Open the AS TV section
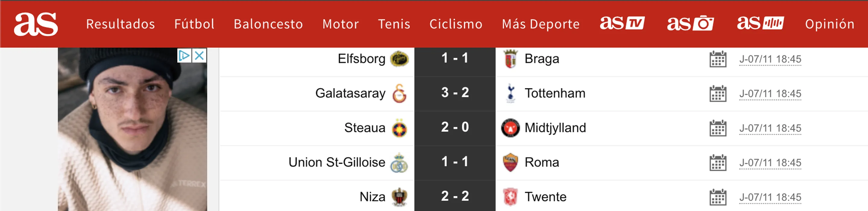 point(622,24)
